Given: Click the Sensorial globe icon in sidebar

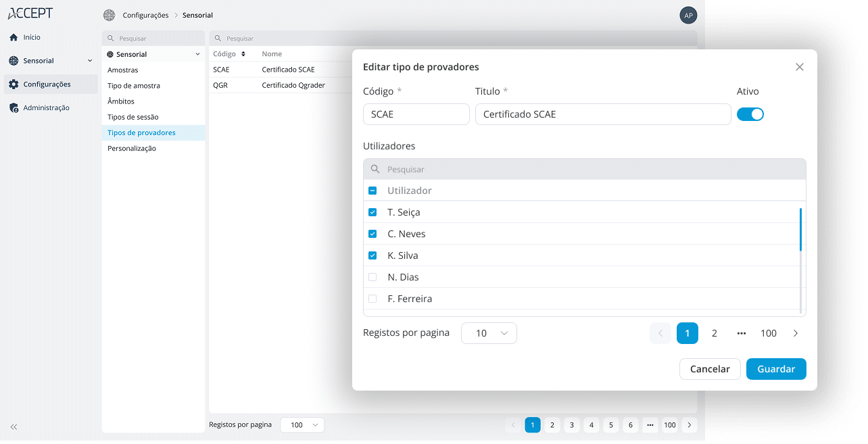Looking at the screenshot, I should point(14,61).
